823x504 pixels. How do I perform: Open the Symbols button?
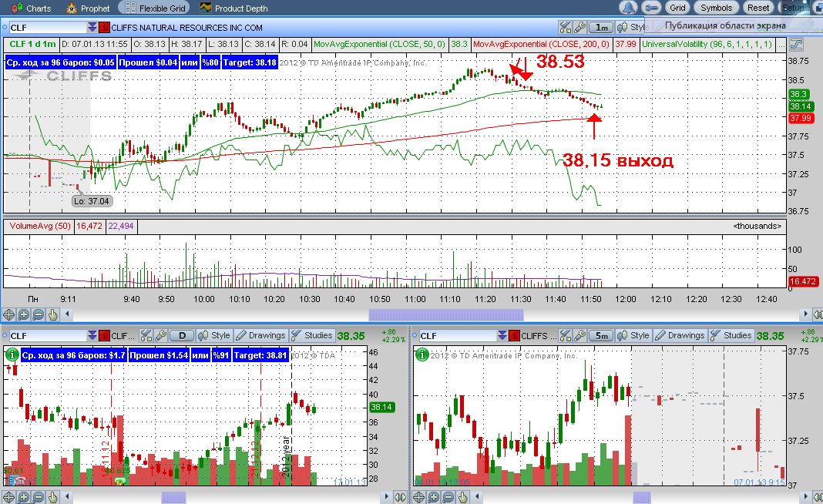(716, 8)
